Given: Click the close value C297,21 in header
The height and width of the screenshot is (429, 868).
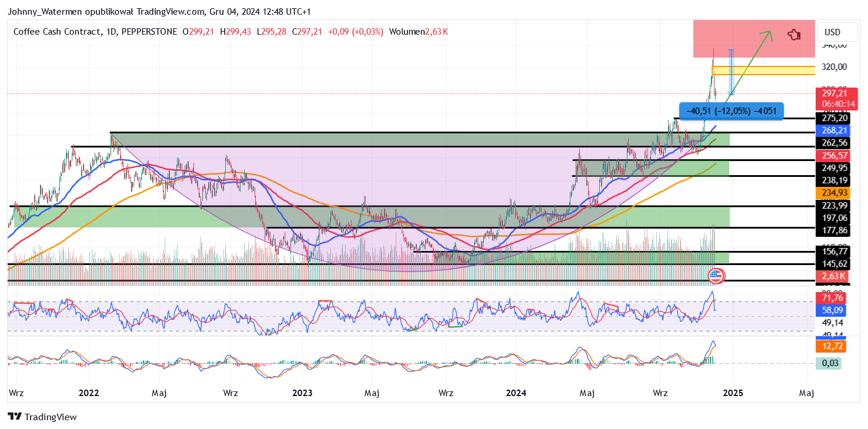Looking at the screenshot, I should click(307, 32).
